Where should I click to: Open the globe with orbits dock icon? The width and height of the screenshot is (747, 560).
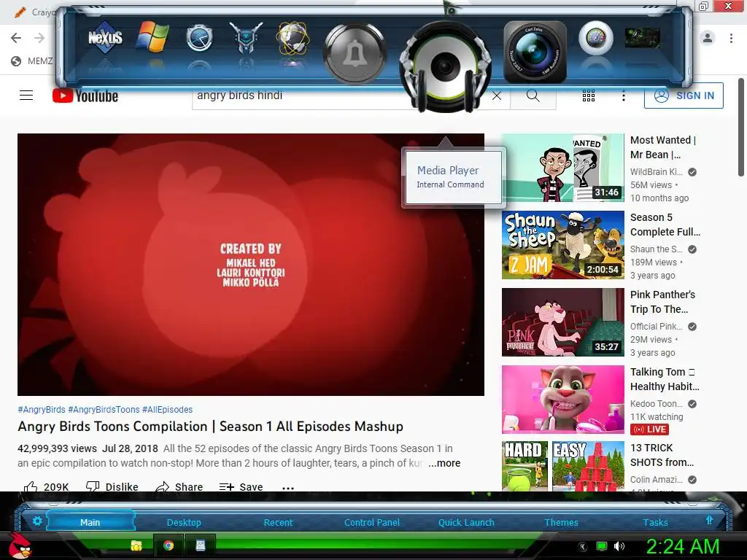click(x=293, y=37)
